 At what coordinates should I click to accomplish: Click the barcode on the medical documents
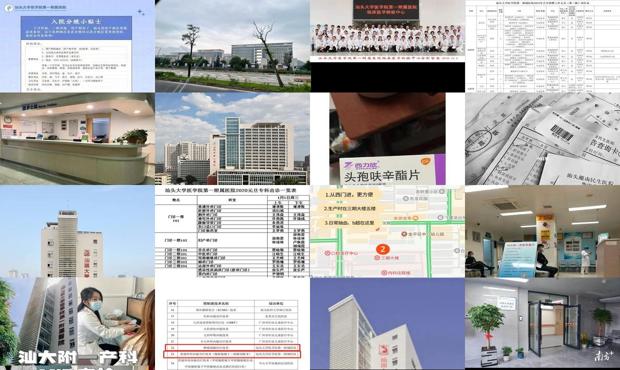(561, 133)
